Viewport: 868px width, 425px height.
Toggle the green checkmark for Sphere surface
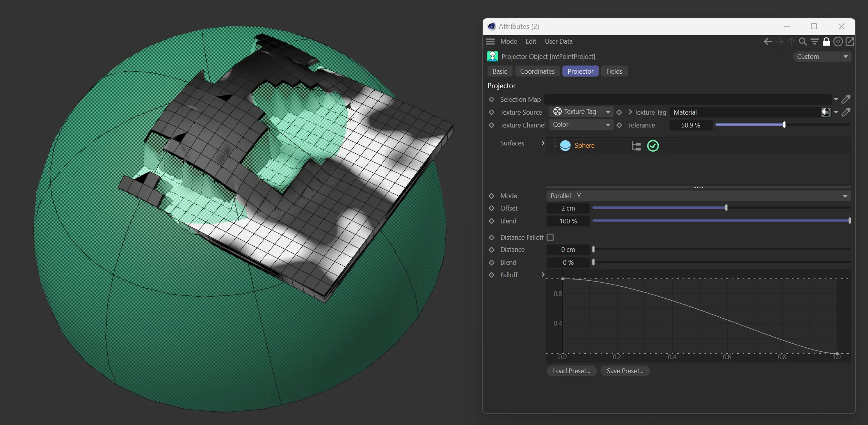tap(653, 146)
